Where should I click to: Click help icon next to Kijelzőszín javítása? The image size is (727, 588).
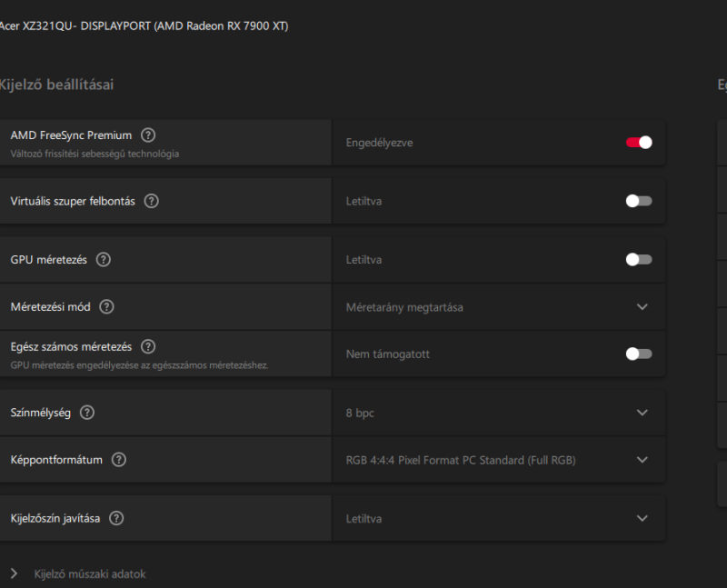tap(116, 518)
